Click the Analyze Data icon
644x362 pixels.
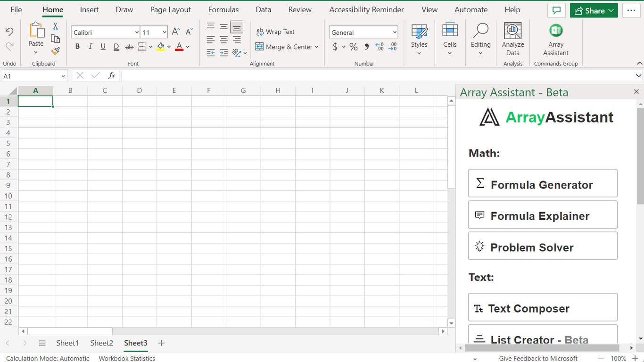point(513,40)
